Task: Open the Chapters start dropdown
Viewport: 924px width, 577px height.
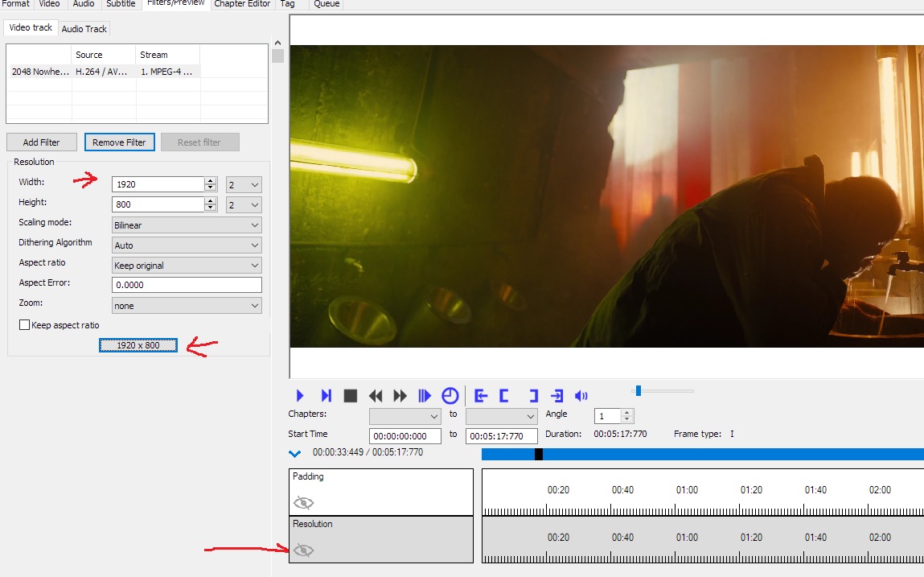Action: [405, 416]
